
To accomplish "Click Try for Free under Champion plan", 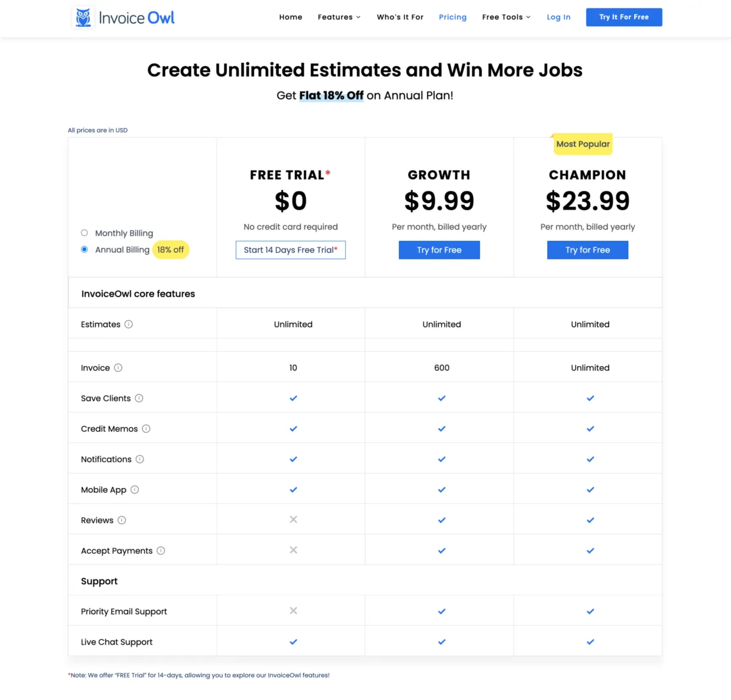I will pyautogui.click(x=587, y=250).
